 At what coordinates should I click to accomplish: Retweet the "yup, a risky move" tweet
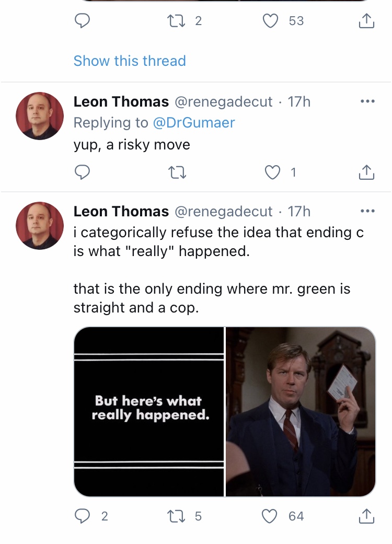(177, 172)
